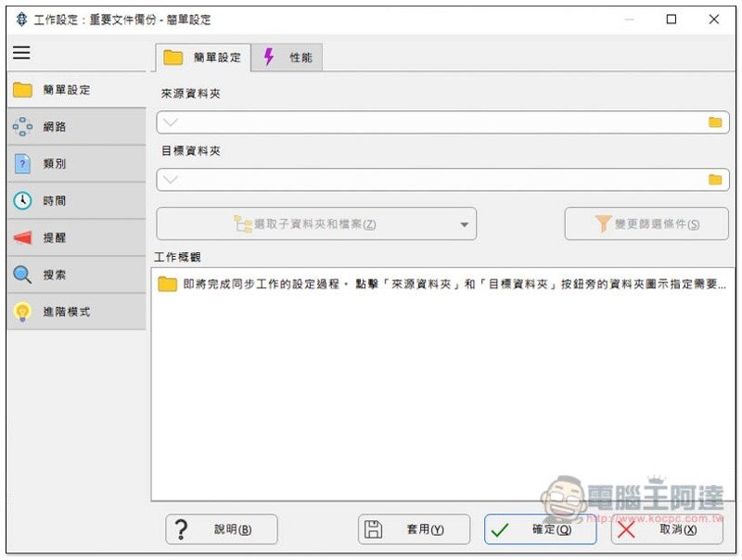Click 取消(X) cancel button
742x560 pixels.
point(667,529)
